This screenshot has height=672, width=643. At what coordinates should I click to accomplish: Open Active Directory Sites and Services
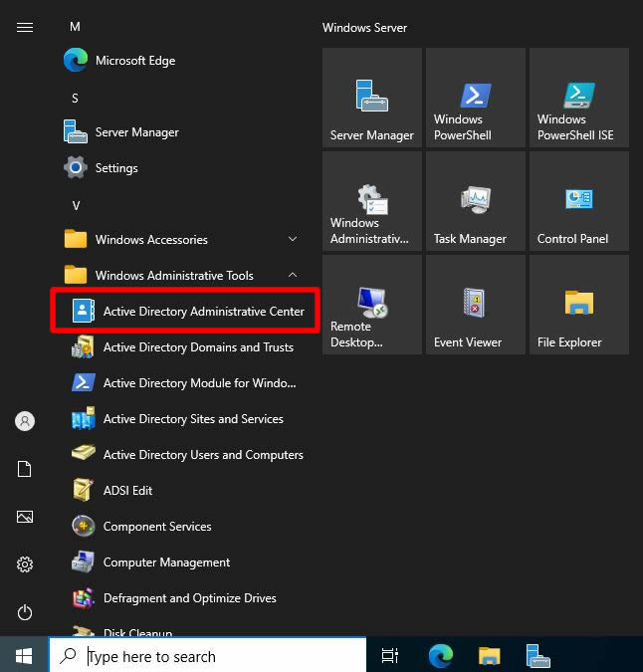[183, 419]
